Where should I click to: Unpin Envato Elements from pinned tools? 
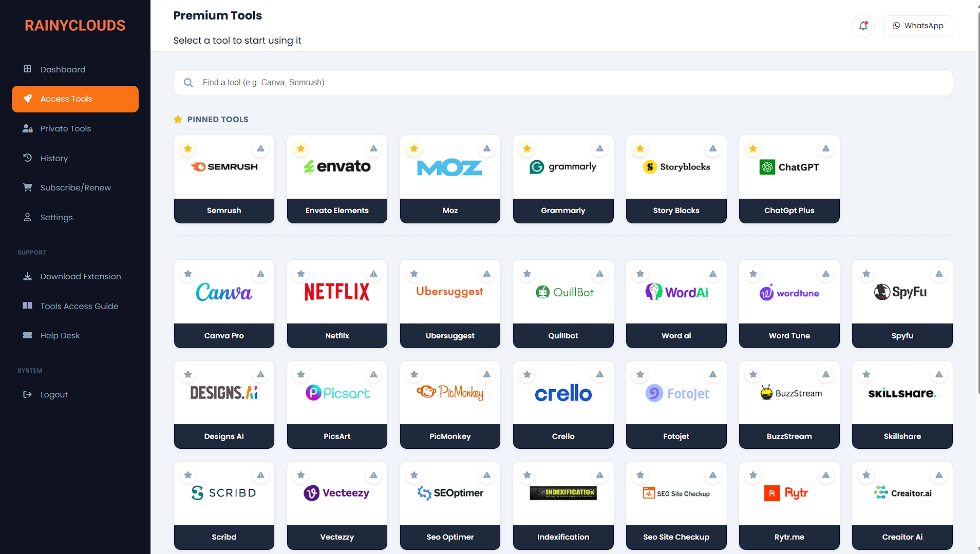(x=300, y=148)
